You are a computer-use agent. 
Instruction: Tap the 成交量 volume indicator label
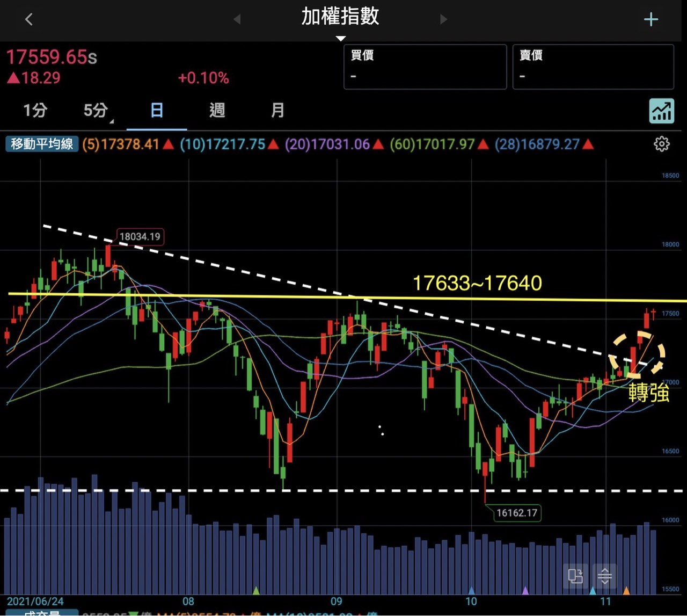[x=42, y=612]
